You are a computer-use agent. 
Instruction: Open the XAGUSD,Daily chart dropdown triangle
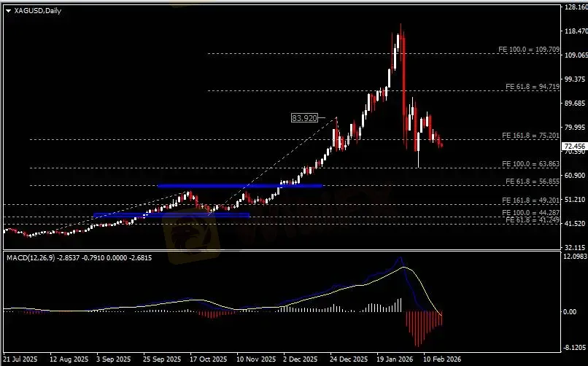tap(9, 11)
